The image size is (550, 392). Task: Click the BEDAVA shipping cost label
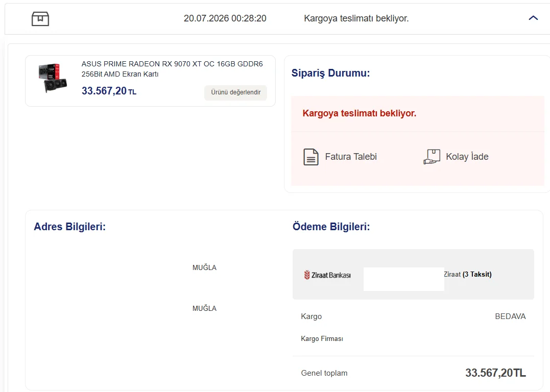tap(510, 316)
